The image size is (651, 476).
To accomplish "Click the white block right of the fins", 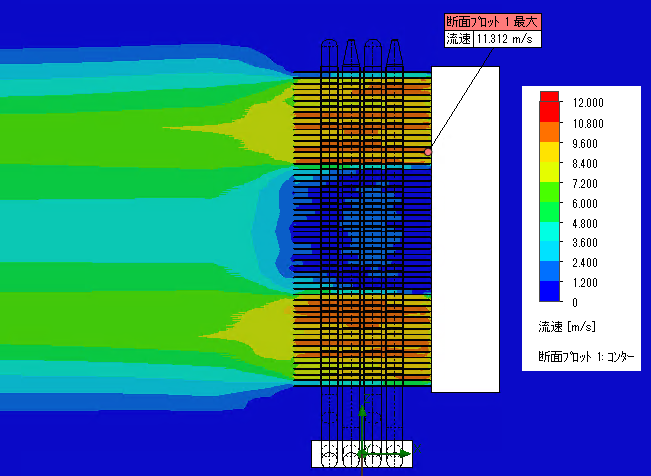I will click(x=465, y=230).
